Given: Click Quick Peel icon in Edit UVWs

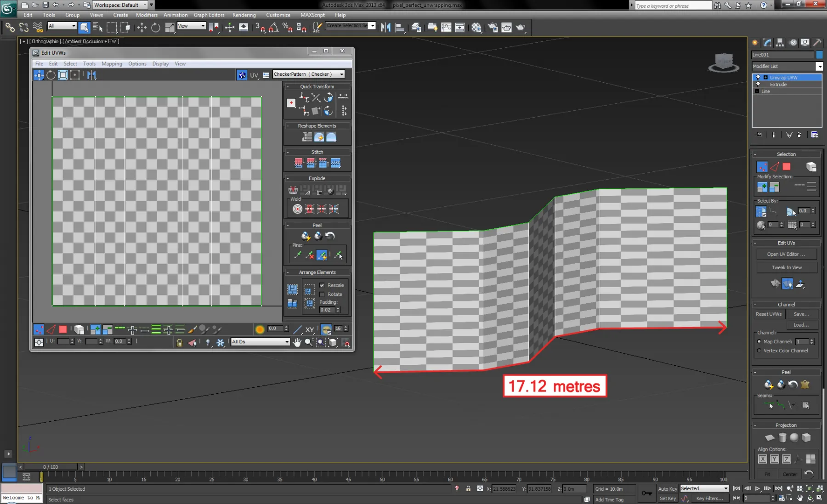Looking at the screenshot, I should [306, 236].
